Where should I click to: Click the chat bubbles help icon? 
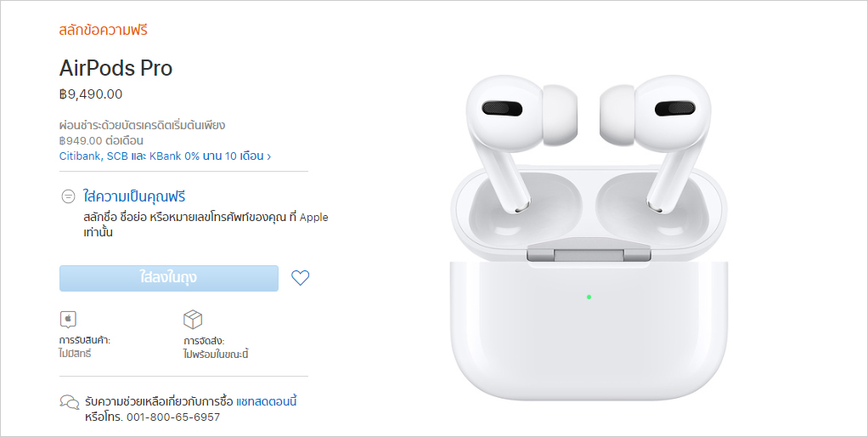coord(70,402)
